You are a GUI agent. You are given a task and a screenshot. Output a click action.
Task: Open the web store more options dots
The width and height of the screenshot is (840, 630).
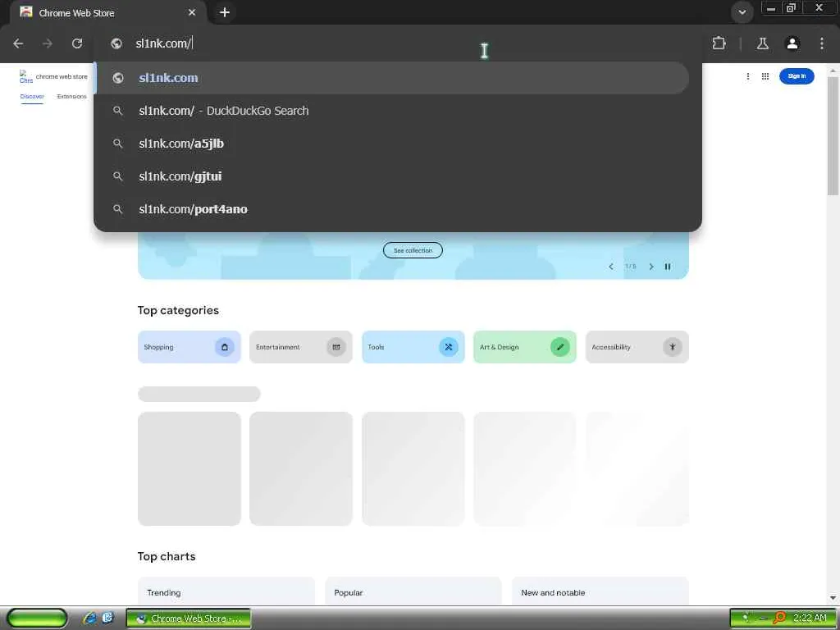click(748, 76)
